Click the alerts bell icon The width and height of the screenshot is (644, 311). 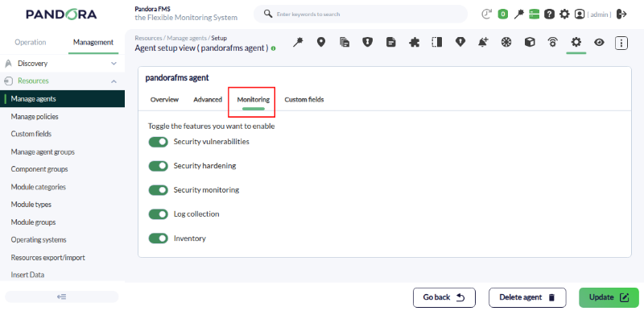(x=483, y=43)
